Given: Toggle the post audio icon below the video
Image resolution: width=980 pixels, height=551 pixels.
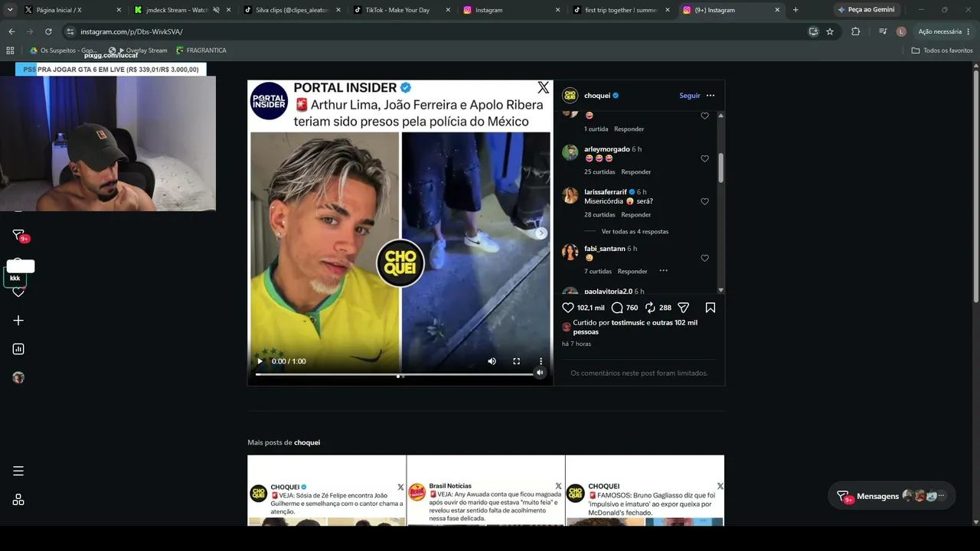Looking at the screenshot, I should [540, 373].
